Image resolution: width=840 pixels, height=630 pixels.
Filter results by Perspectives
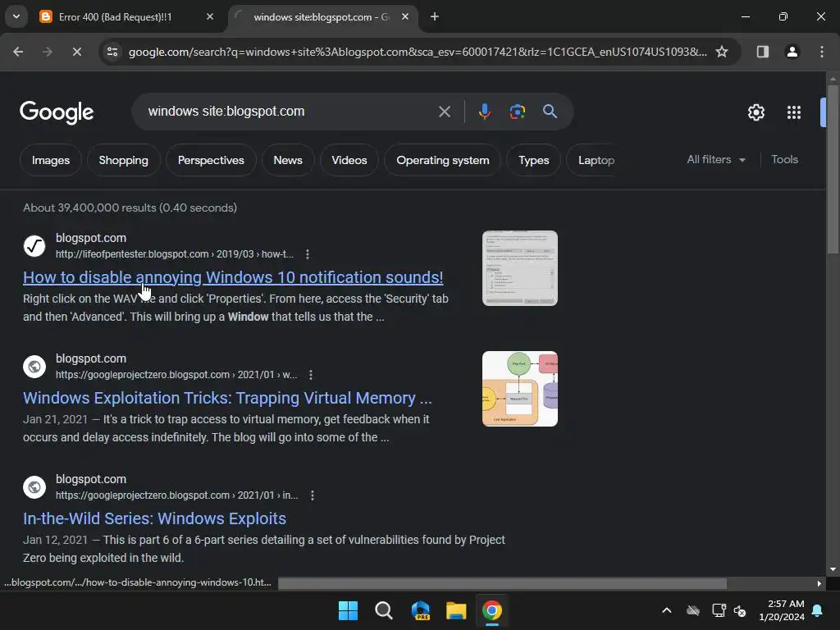click(211, 160)
